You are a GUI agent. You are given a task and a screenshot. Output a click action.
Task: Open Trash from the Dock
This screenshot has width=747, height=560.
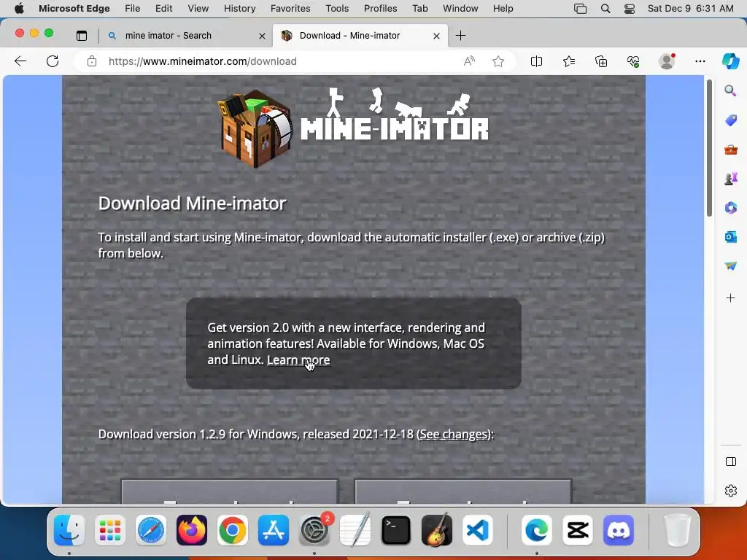pyautogui.click(x=677, y=530)
